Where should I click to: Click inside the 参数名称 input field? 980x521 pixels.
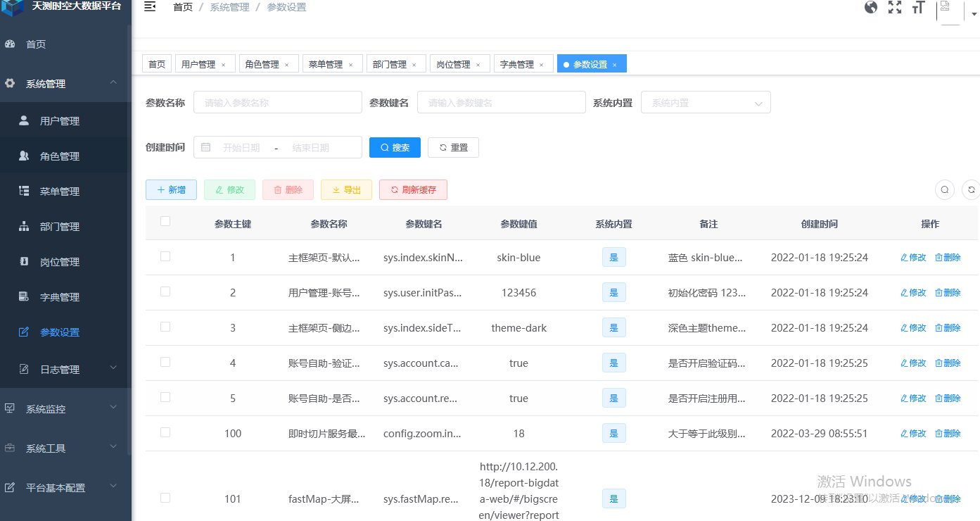277,102
